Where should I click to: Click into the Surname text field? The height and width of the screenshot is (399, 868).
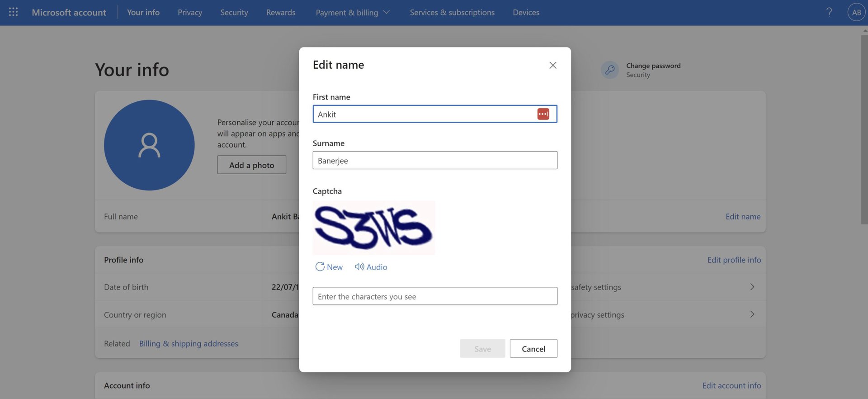click(434, 161)
